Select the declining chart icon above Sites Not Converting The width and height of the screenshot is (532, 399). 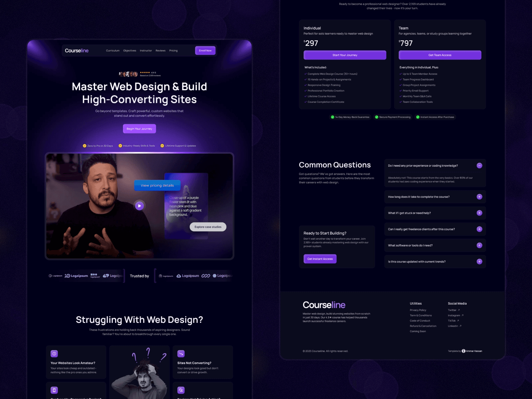[181, 353]
